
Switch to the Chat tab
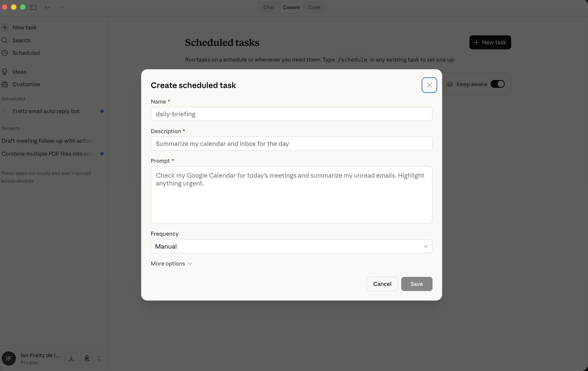point(269,7)
